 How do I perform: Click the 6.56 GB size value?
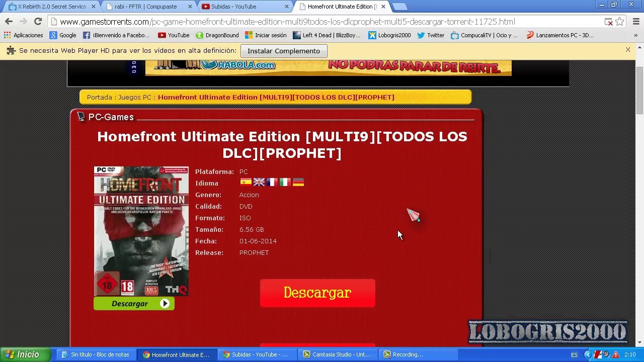252,229
